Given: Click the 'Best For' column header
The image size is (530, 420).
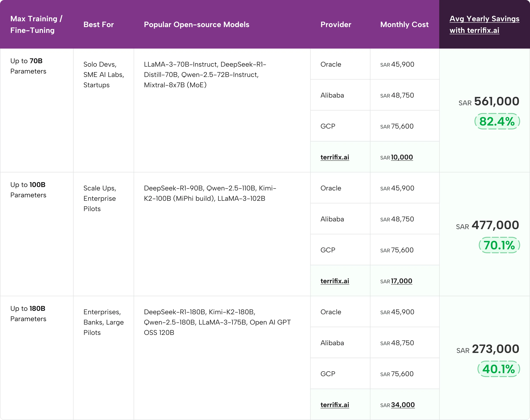Looking at the screenshot, I should [x=99, y=25].
